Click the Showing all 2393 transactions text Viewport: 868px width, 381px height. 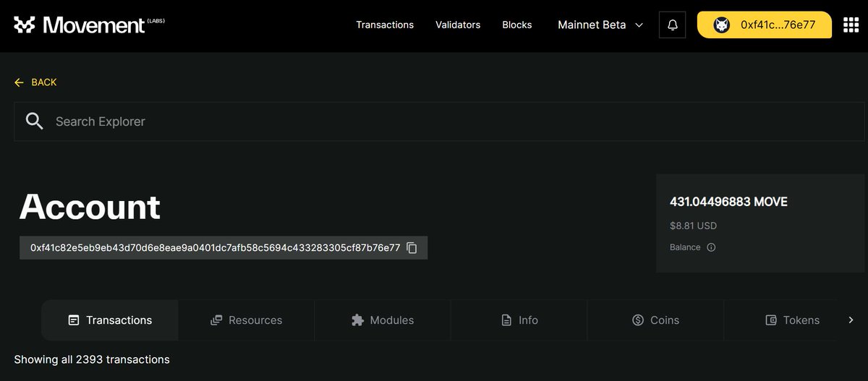click(92, 359)
